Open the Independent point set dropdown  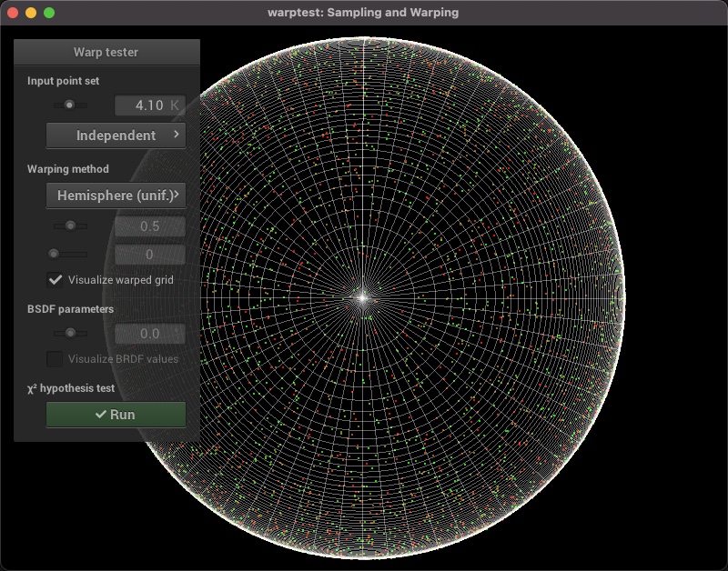116,135
